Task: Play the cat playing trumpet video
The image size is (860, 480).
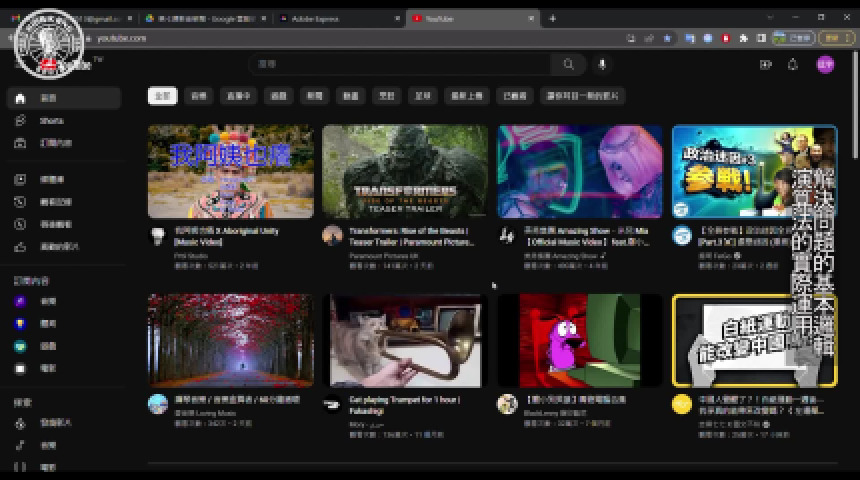Action: pos(405,340)
